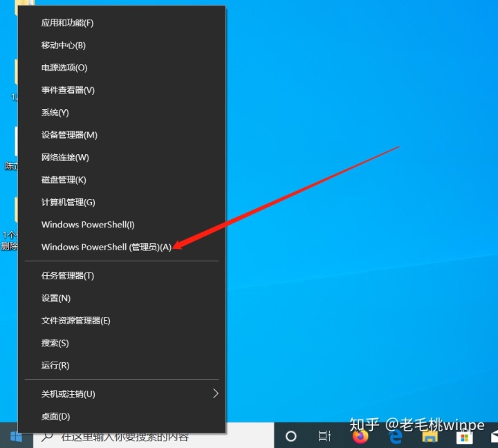The height and width of the screenshot is (448, 498).
Task: Choose 网络连接(W)
Action: coord(122,158)
